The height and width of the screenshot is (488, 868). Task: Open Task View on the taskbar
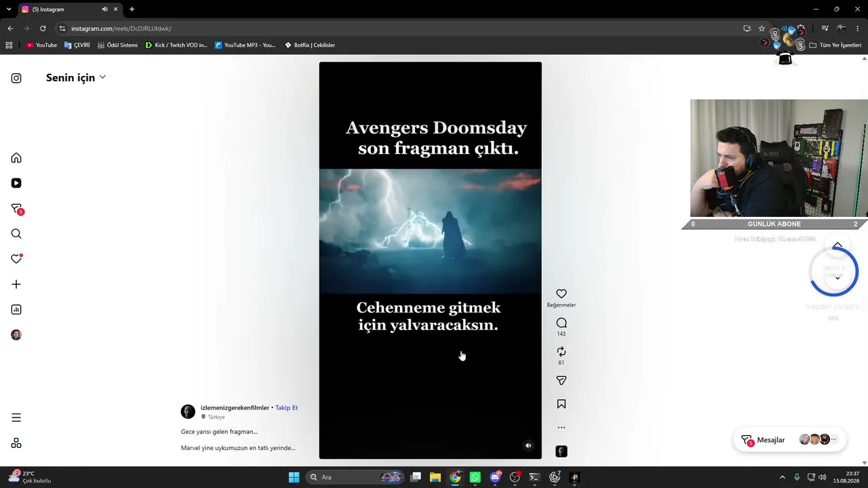click(416, 477)
